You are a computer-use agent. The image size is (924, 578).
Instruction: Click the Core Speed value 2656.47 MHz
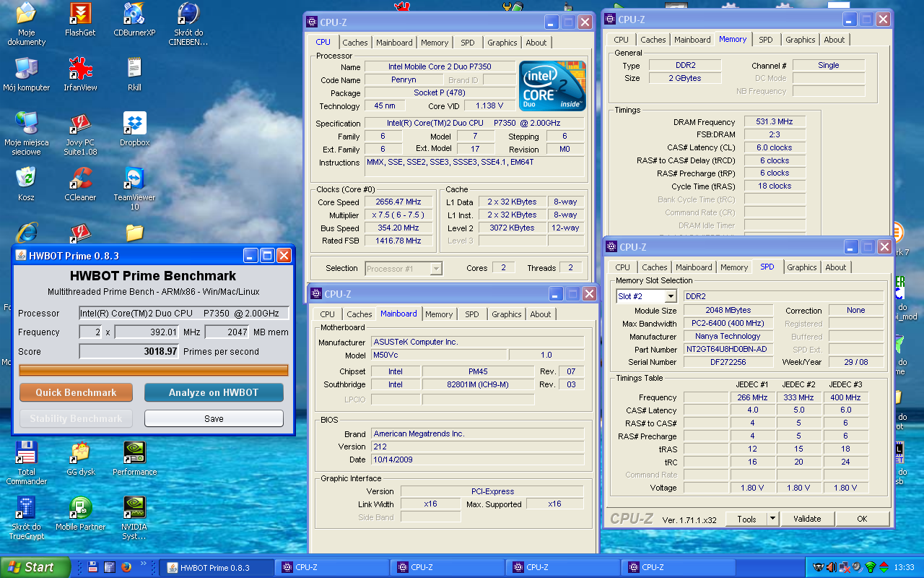pos(398,202)
